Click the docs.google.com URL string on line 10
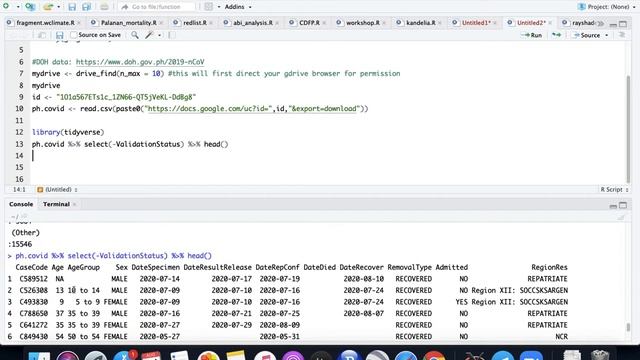The width and height of the screenshot is (640, 360). [253, 109]
